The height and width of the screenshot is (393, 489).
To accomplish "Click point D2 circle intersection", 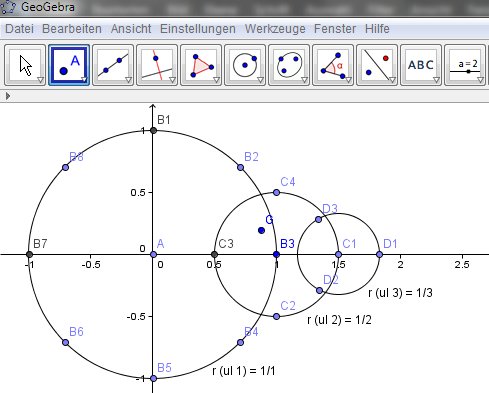I will [319, 290].
